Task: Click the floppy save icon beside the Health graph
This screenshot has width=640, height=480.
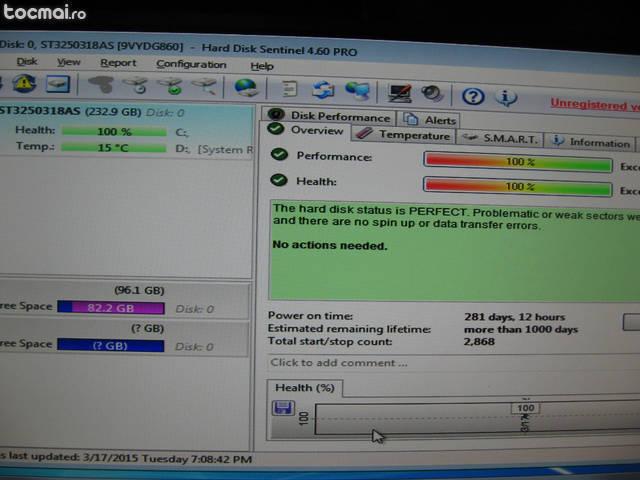Action: pyautogui.click(x=283, y=408)
